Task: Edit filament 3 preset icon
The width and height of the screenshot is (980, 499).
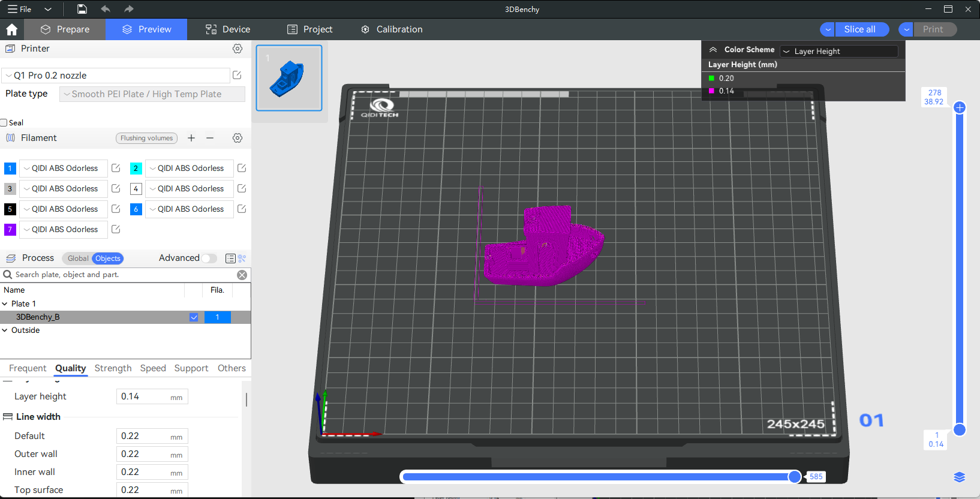Action: pyautogui.click(x=116, y=188)
